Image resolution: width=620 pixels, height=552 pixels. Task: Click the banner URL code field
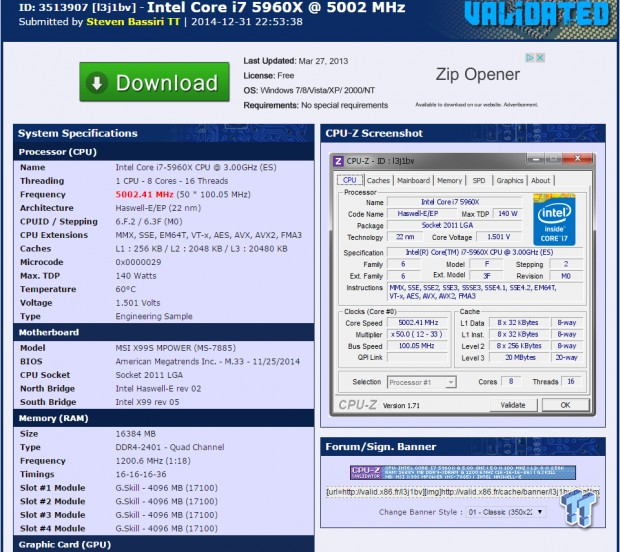(x=462, y=492)
